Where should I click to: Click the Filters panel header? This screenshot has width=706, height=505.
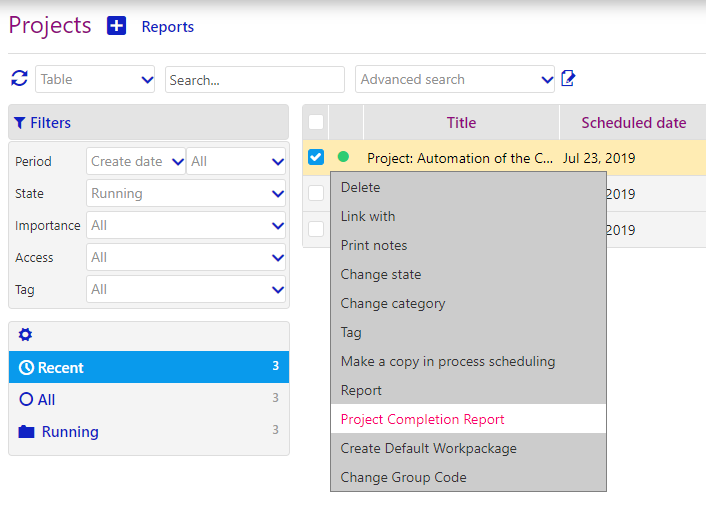tap(149, 122)
